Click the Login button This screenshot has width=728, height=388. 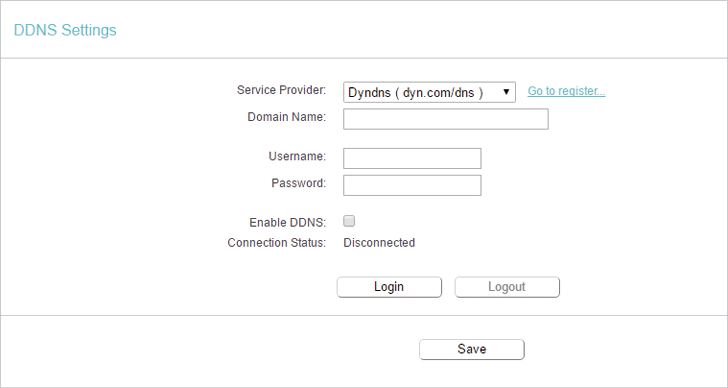point(389,287)
